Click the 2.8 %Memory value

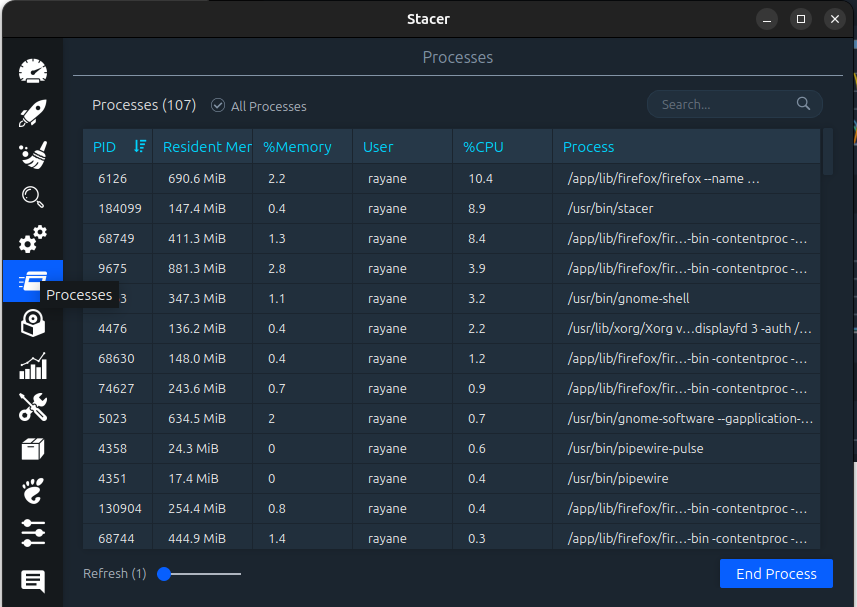[277, 269]
